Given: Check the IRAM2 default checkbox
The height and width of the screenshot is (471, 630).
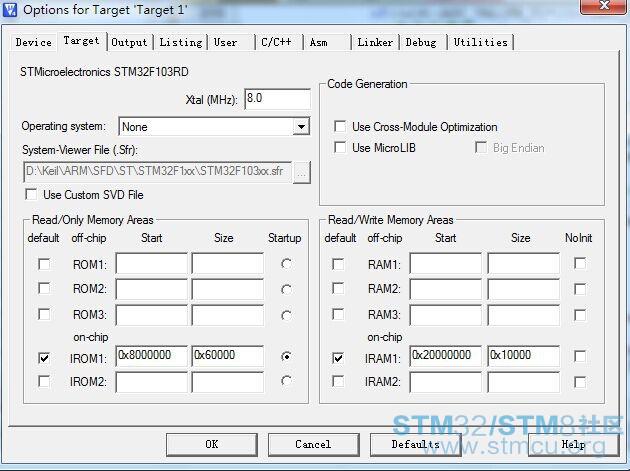Looking at the screenshot, I should [338, 381].
